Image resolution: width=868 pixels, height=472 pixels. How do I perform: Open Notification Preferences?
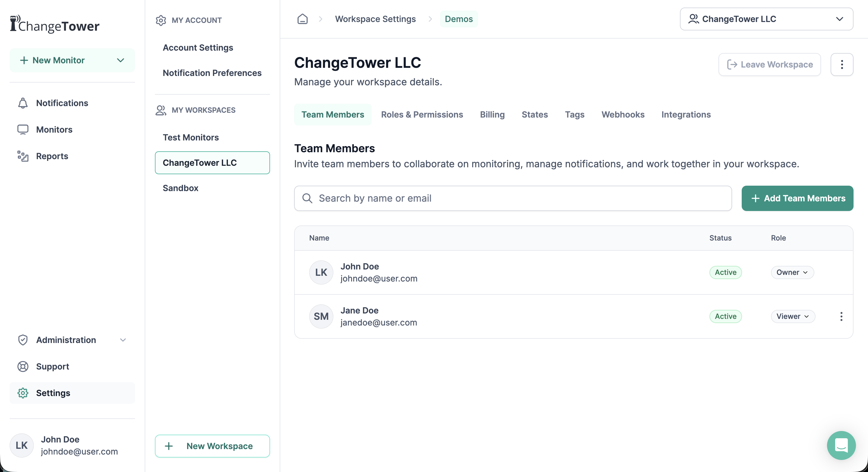coord(212,73)
